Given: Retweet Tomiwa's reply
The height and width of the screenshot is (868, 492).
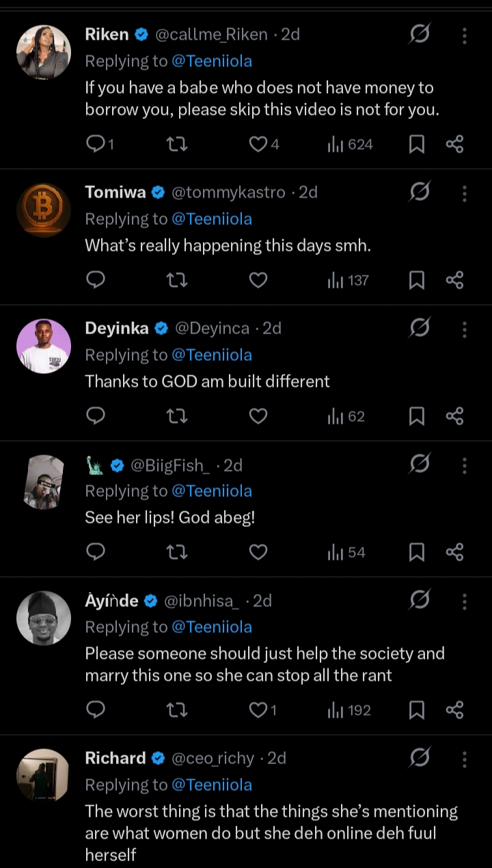Looking at the screenshot, I should tap(177, 280).
